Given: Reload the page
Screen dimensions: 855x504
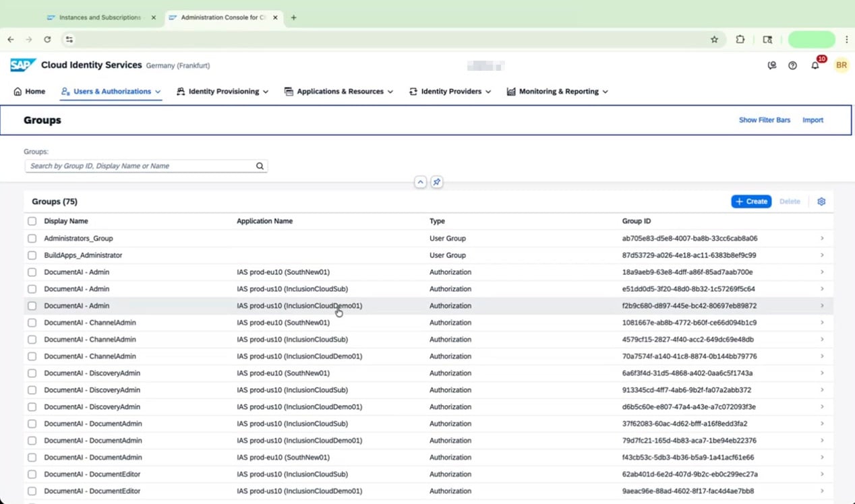Looking at the screenshot, I should click(x=47, y=40).
